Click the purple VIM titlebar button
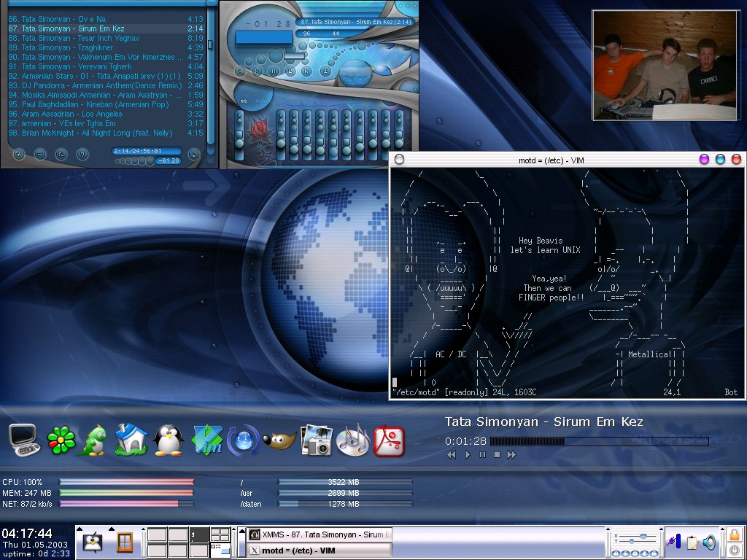 click(x=704, y=159)
